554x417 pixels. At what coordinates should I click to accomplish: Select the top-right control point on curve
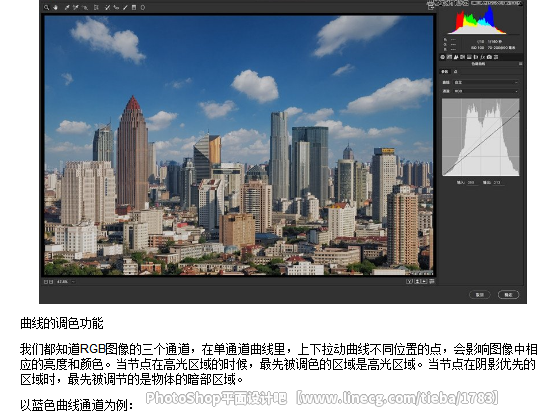pyautogui.click(x=519, y=112)
